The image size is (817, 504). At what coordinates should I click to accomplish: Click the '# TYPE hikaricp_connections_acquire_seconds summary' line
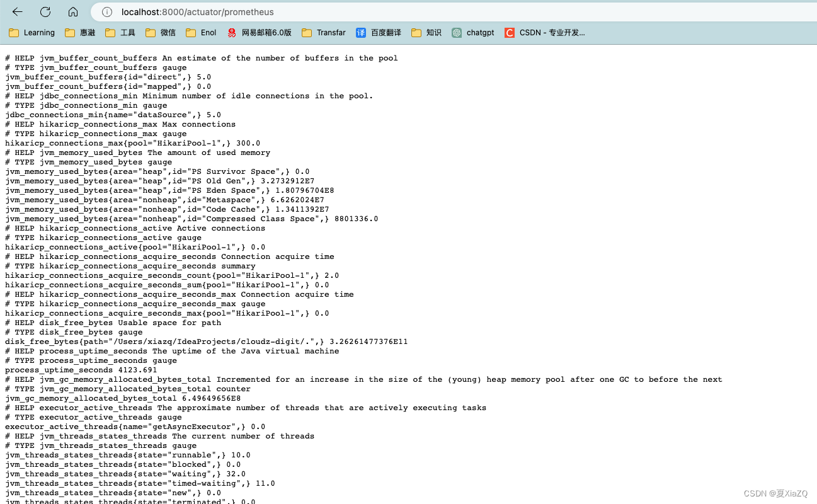point(130,266)
